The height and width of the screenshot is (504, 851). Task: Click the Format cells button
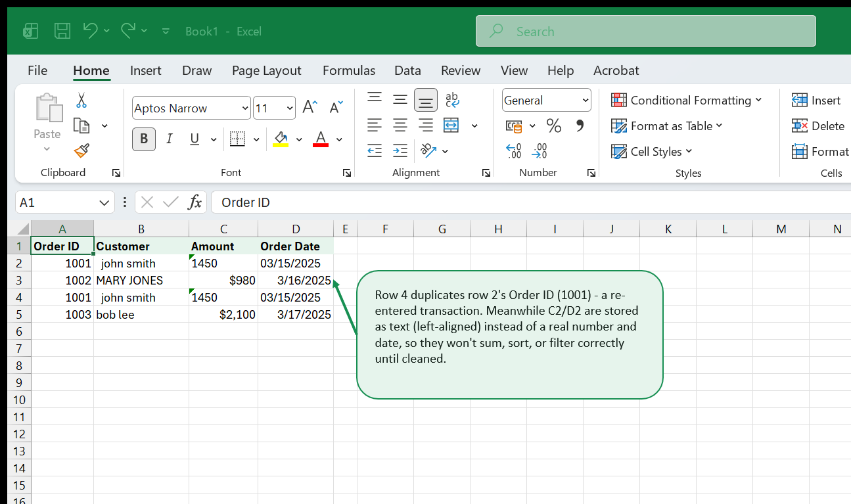[820, 151]
